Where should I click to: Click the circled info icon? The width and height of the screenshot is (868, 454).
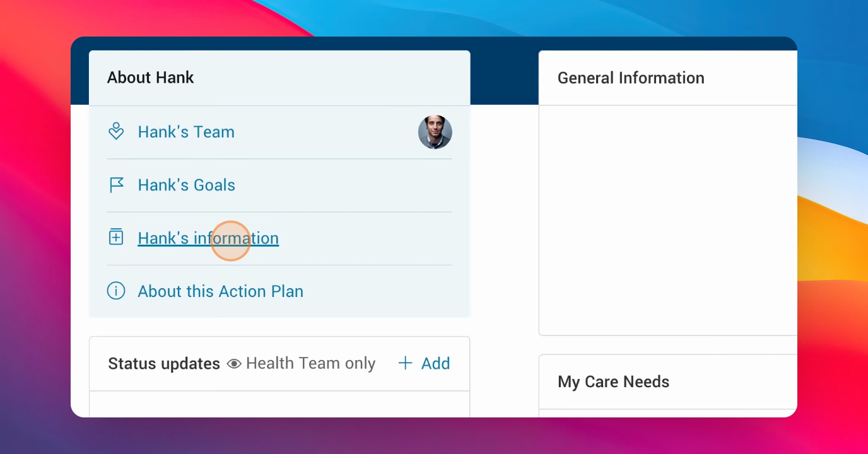pos(116,291)
